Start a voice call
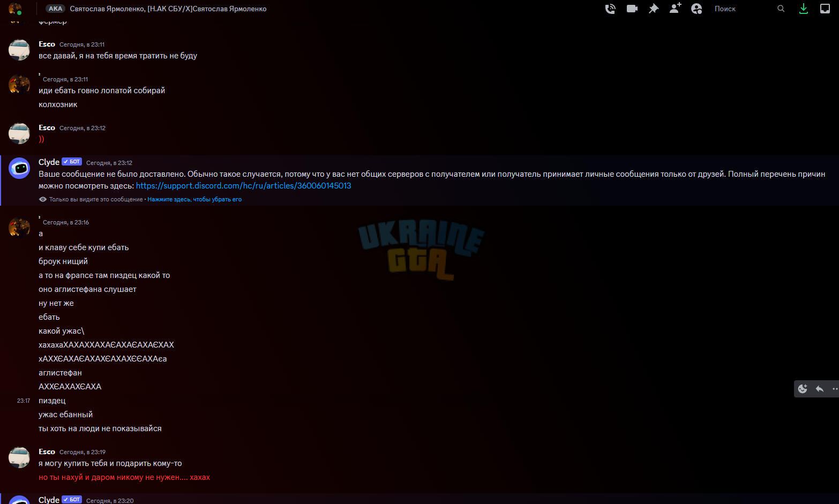Screen dimensions: 839x504 [x=610, y=9]
